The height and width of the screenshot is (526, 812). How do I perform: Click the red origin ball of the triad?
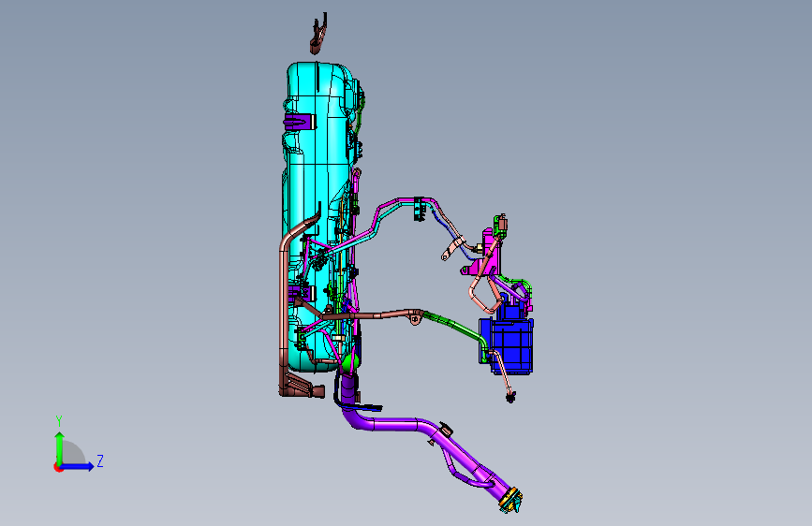[58, 467]
